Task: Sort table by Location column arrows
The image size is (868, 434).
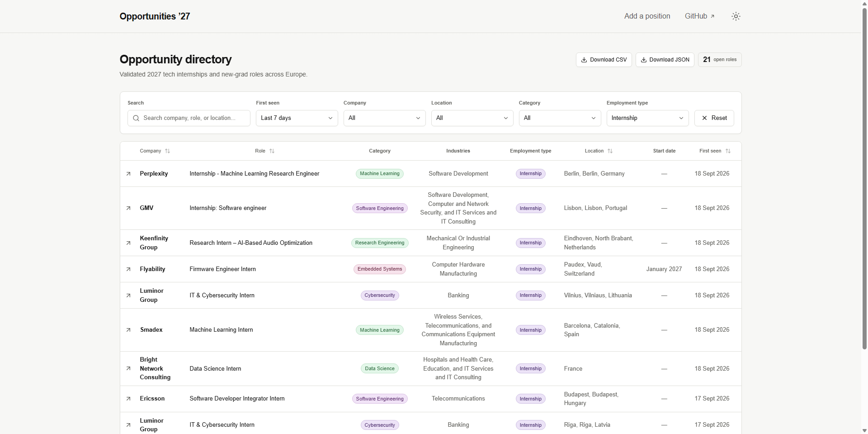Action: tap(610, 151)
